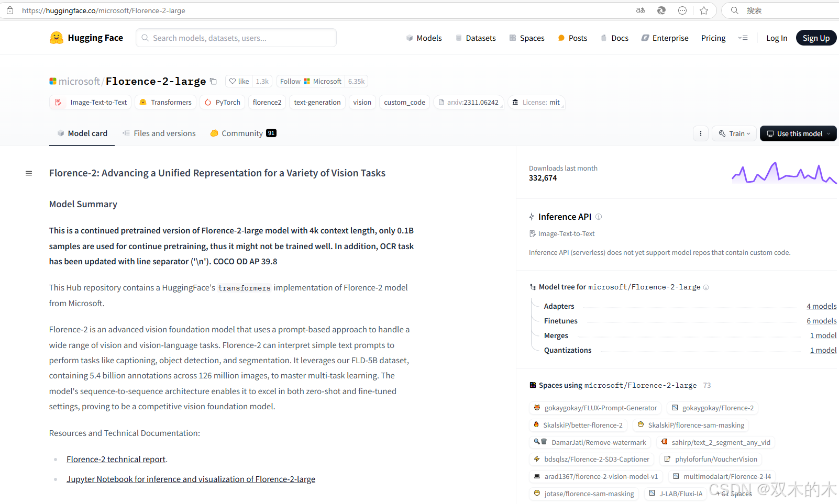This screenshot has width=839, height=504.
Task: Click the Hugging Face logo emoji
Action: tap(57, 38)
